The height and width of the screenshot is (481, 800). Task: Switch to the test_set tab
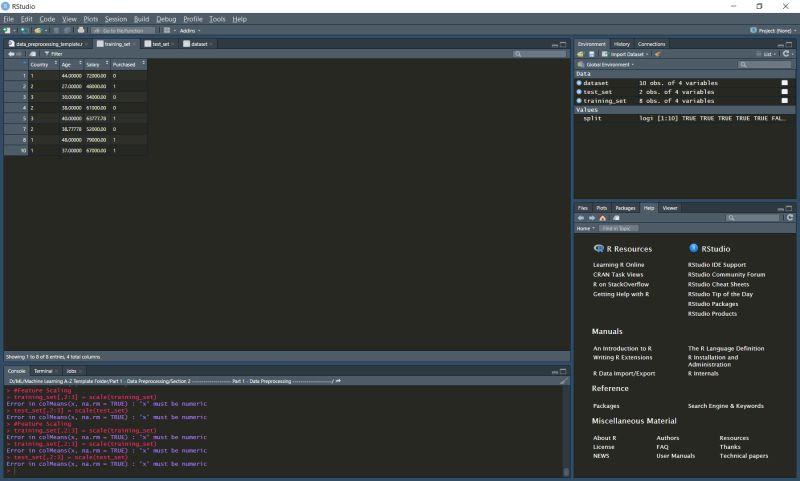(160, 44)
